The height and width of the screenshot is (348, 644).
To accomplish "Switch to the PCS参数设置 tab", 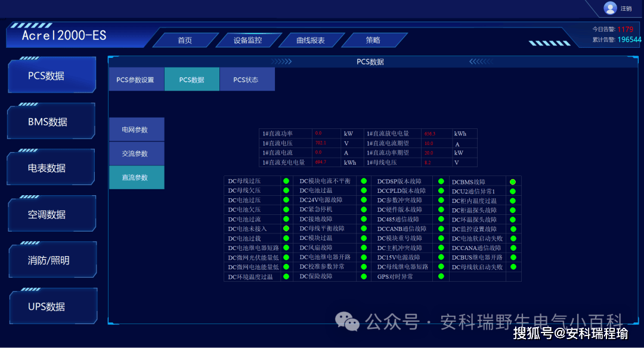I will click(x=137, y=79).
